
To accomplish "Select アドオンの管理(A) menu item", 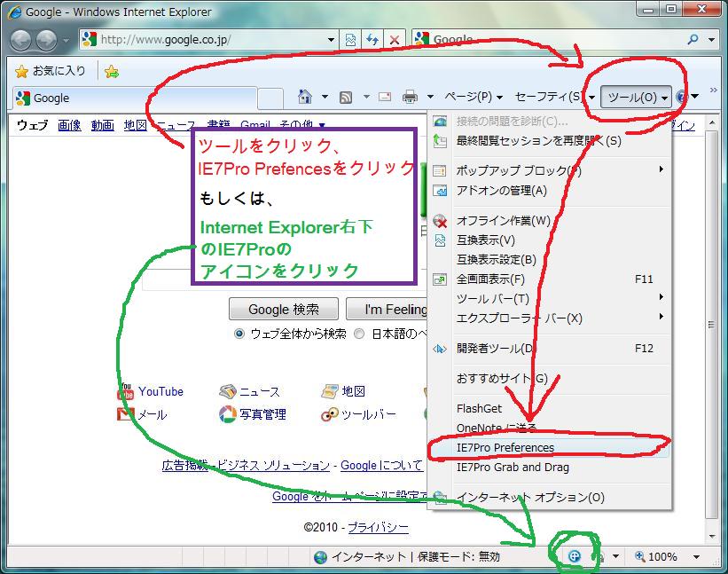I will [x=548, y=191].
